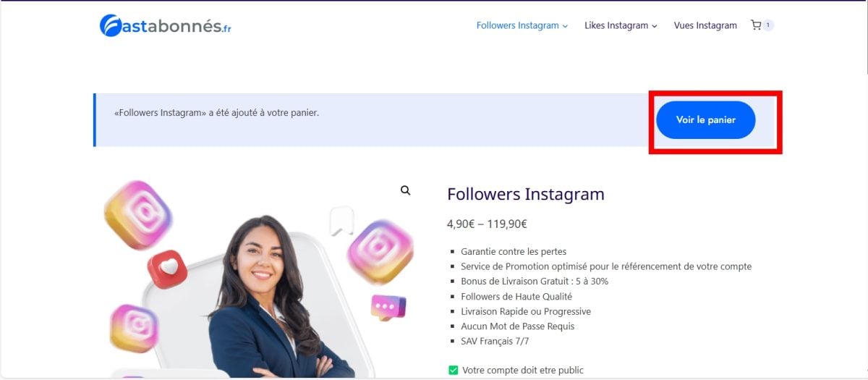
Task: Open the shopping cart icon in header
Action: pyautogui.click(x=756, y=25)
